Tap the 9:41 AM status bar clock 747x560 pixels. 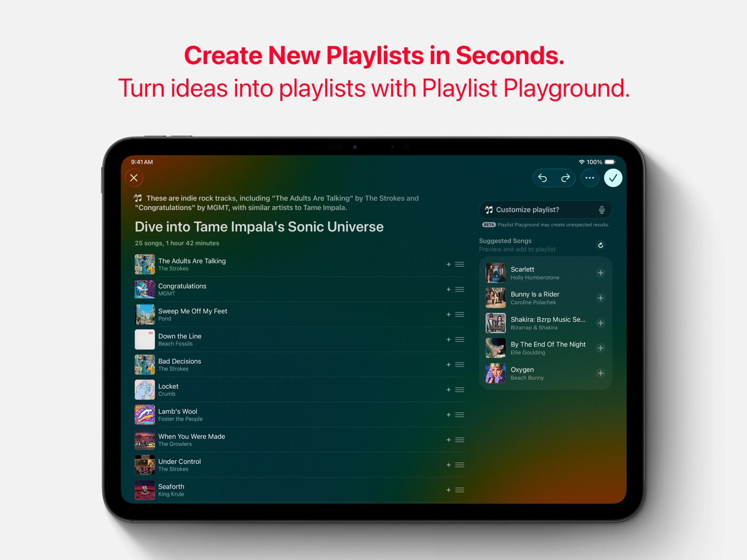pos(142,162)
